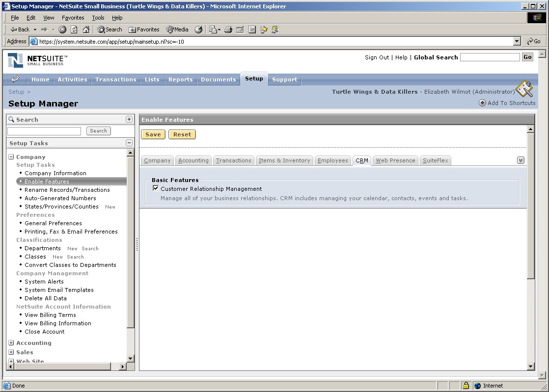
Task: Open the Forward button history dropdown arrow
Action: [x=53, y=30]
